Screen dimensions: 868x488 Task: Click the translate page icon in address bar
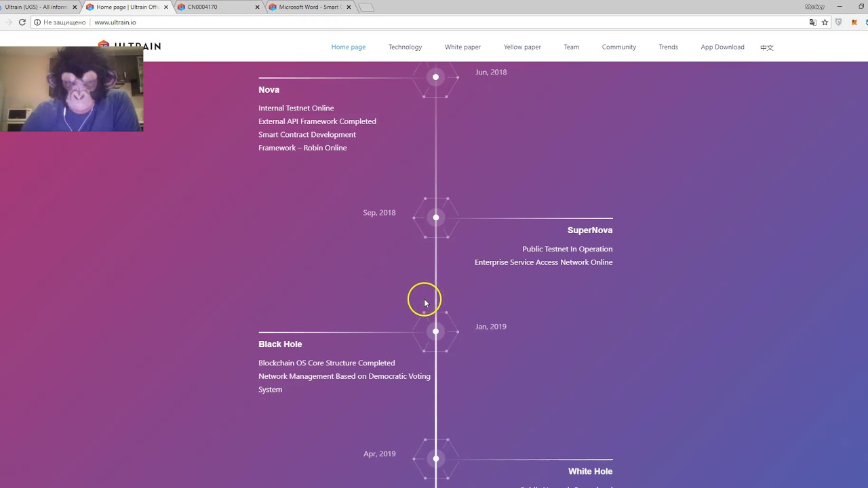(813, 22)
